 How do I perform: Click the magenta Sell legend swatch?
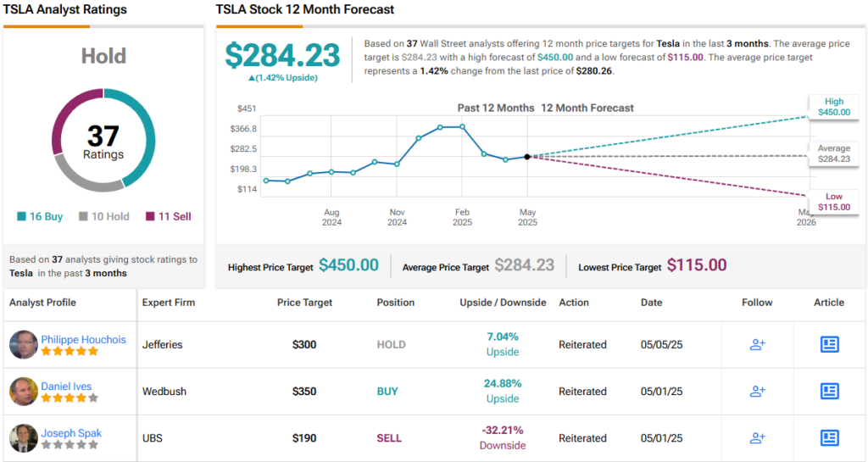coord(150,216)
